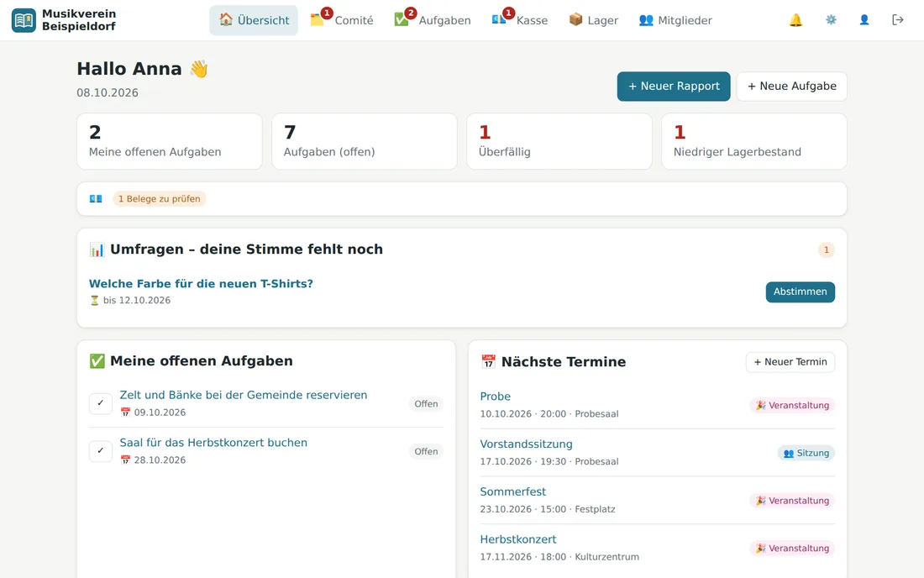The width and height of the screenshot is (924, 578).
Task: Go to the Übersicht tab
Action: (x=254, y=20)
